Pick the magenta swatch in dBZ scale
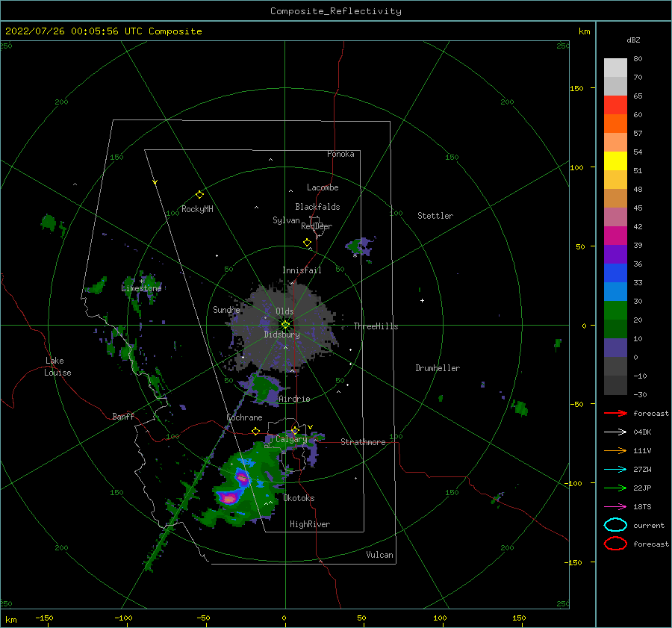The width and height of the screenshot is (672, 628). click(x=615, y=235)
